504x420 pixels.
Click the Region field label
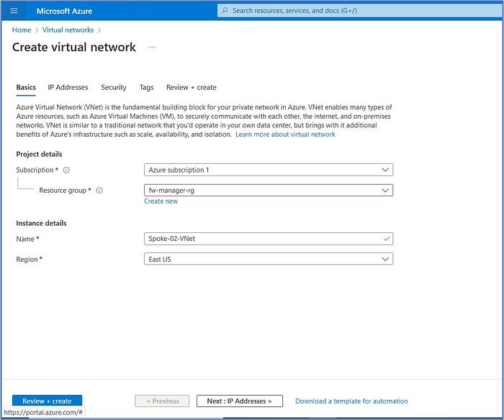click(x=27, y=259)
